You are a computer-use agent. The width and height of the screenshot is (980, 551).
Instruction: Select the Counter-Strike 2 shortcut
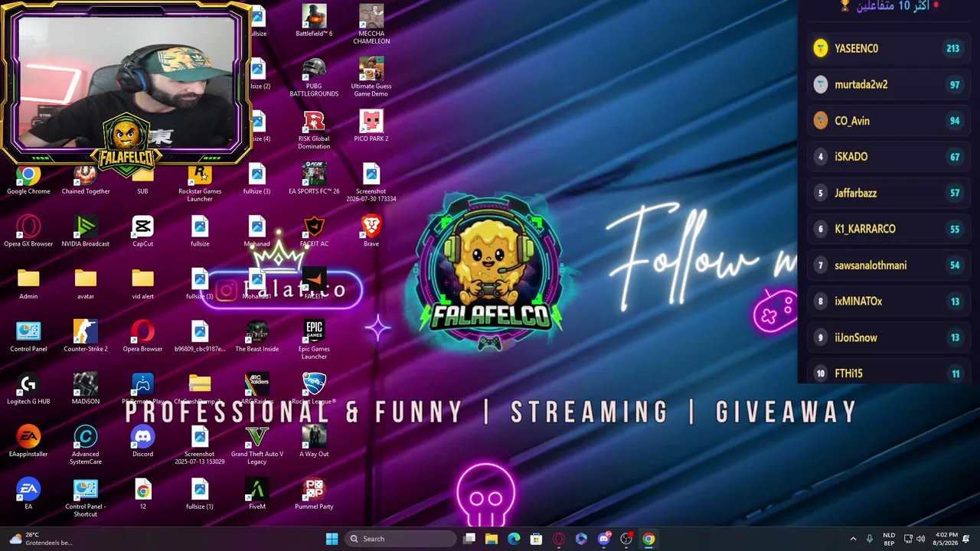tap(86, 337)
